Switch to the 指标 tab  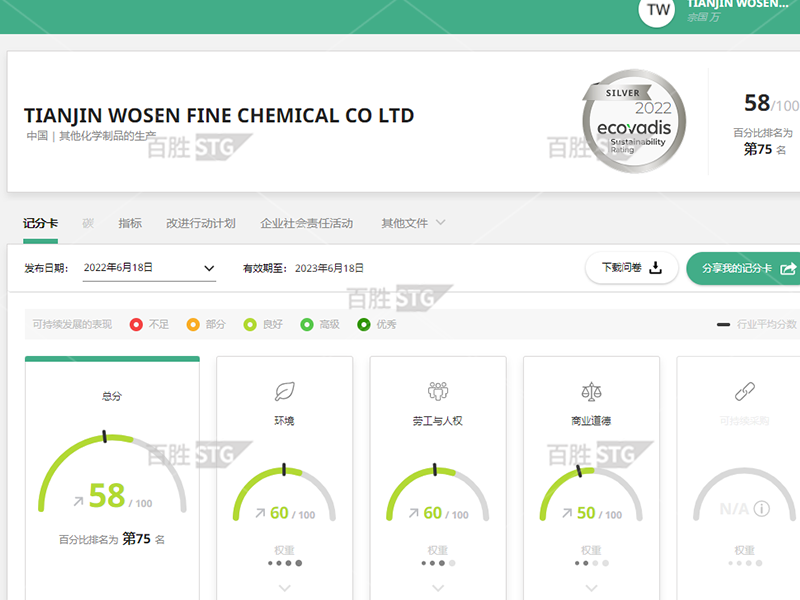[x=130, y=223]
